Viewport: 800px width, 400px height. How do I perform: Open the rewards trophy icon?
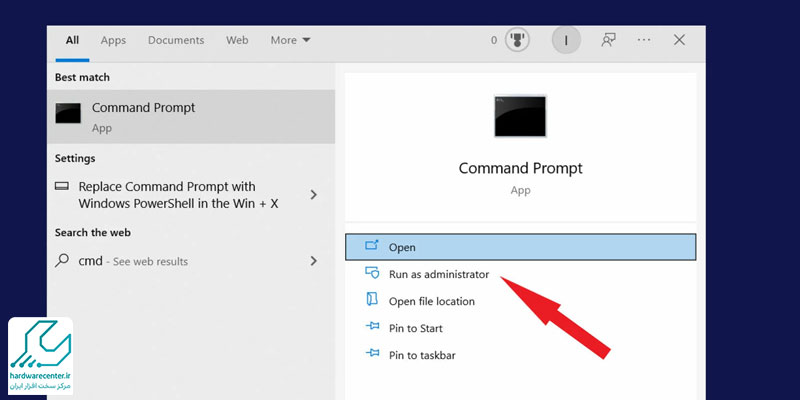[x=517, y=40]
